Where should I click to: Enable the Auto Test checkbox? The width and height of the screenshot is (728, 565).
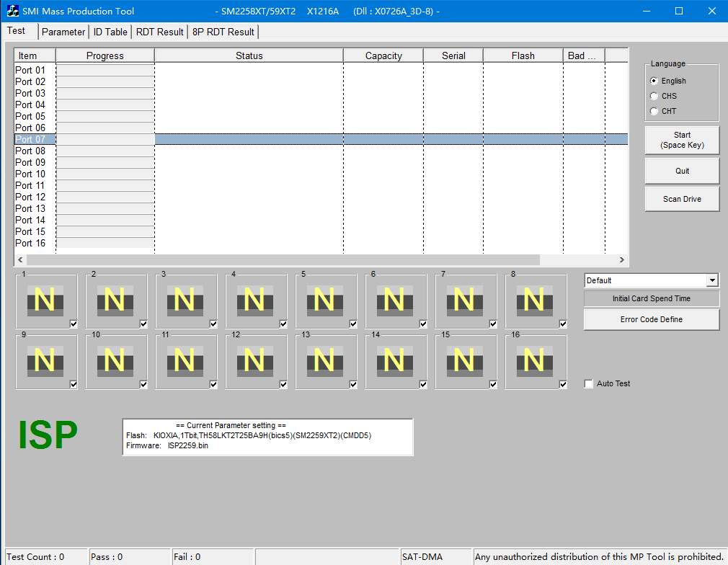589,384
